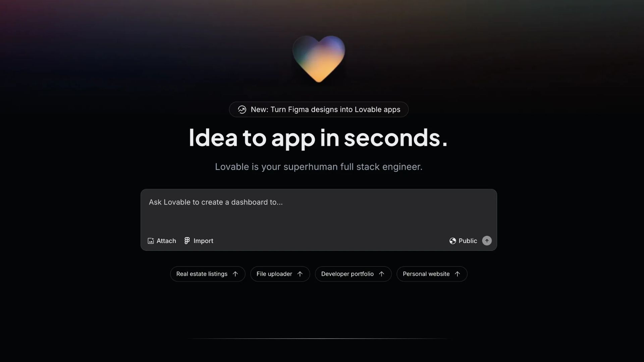Viewport: 644px width, 362px height.
Task: Click arrow icon on Personal website chip
Action: click(x=457, y=274)
